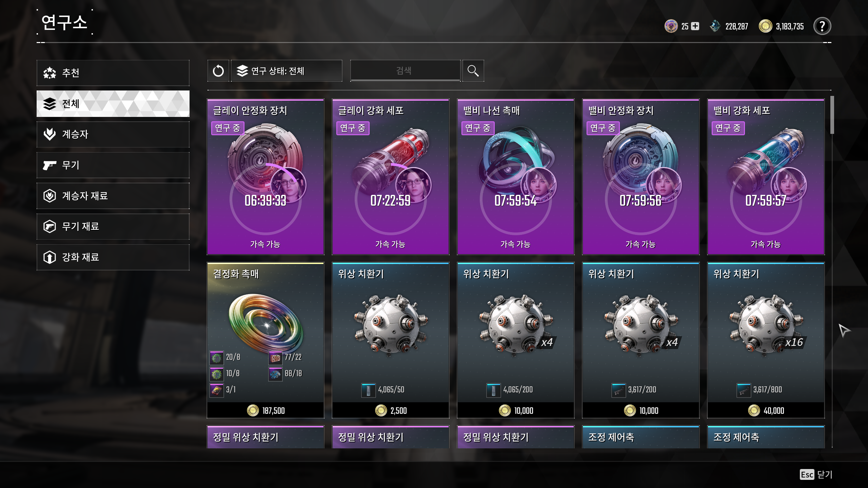Click the gold coin icon showing 3,183,735
The width and height of the screenshot is (868, 488).
[x=765, y=26]
